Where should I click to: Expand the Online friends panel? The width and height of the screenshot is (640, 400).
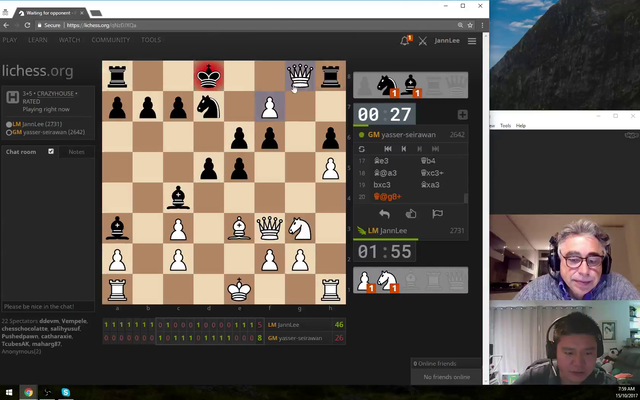pyautogui.click(x=446, y=364)
